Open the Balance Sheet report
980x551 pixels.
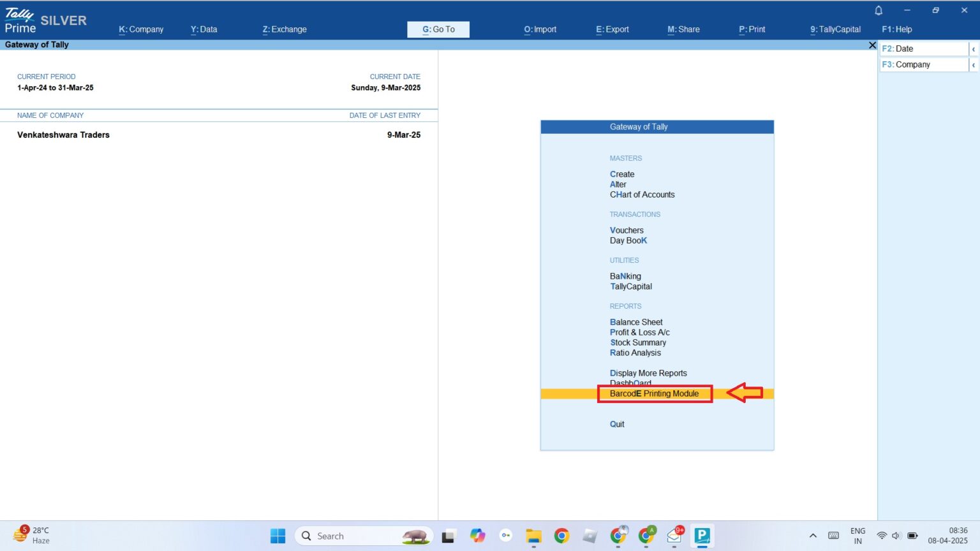pyautogui.click(x=635, y=322)
